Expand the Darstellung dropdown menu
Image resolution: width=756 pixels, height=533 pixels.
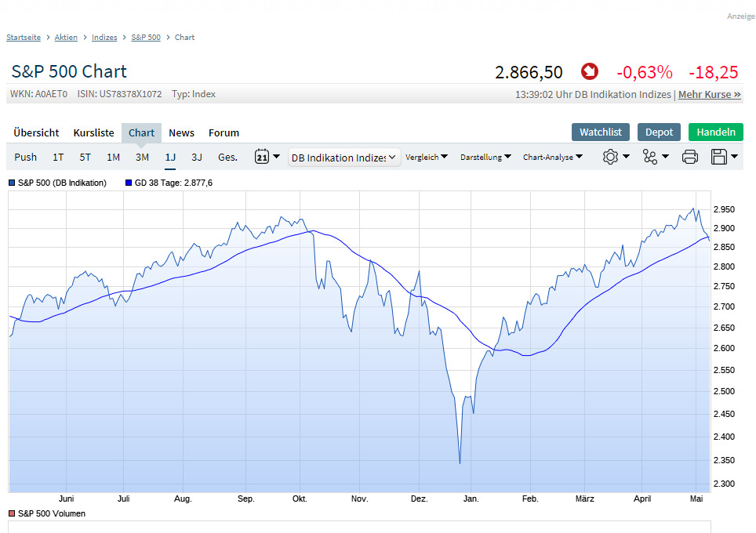tap(486, 157)
